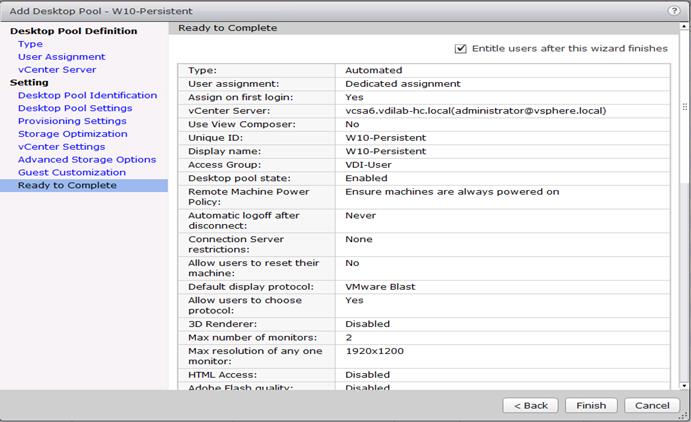Open the vCenter Server step
The height and width of the screenshot is (422, 691).
(x=57, y=70)
